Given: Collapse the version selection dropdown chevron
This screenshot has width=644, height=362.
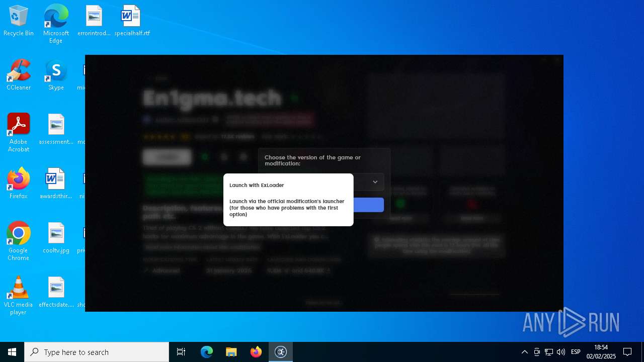Looking at the screenshot, I should [x=375, y=182].
